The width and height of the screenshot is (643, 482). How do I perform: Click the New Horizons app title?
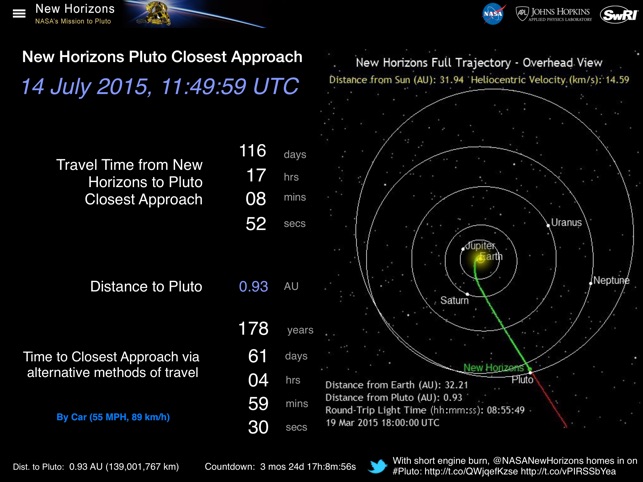point(75,9)
